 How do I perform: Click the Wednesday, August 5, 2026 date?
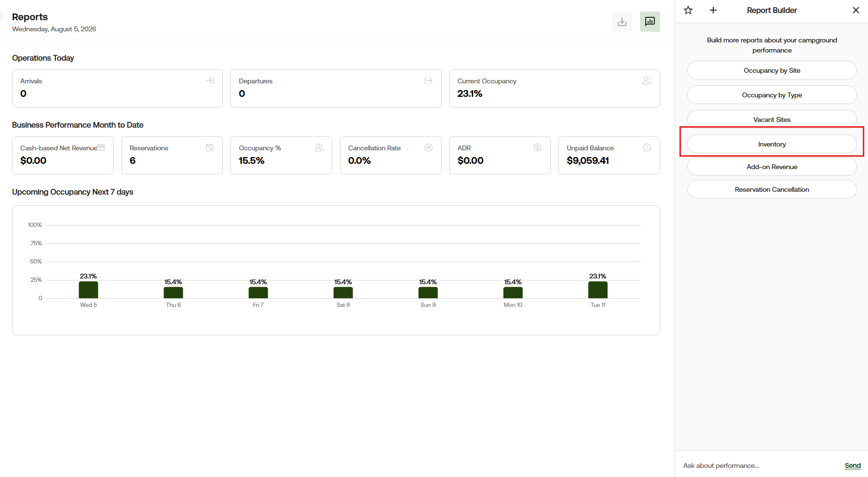pos(54,29)
